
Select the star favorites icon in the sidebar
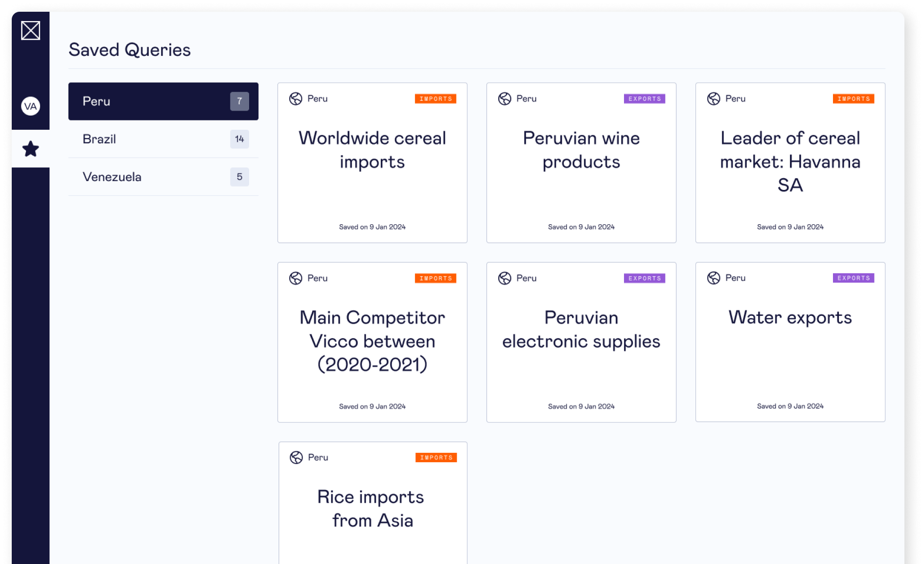(31, 149)
